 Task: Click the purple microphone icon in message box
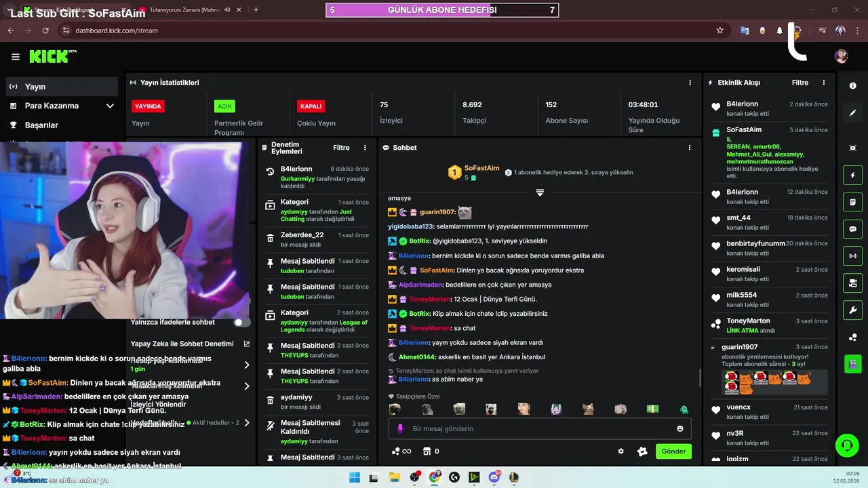pyautogui.click(x=400, y=428)
